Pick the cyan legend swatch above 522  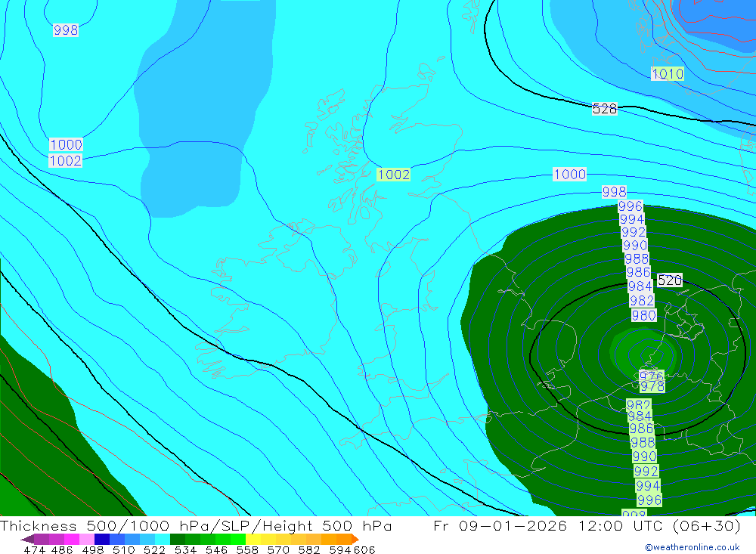pyautogui.click(x=163, y=539)
